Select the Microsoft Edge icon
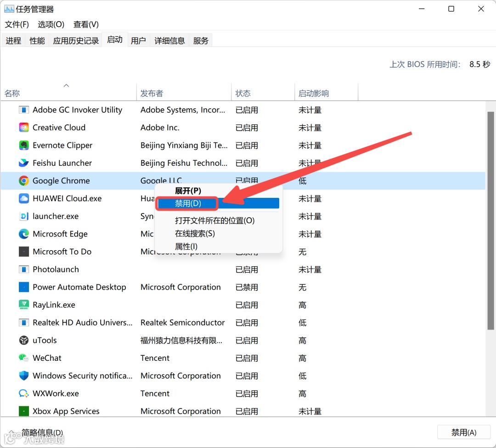 pos(24,234)
